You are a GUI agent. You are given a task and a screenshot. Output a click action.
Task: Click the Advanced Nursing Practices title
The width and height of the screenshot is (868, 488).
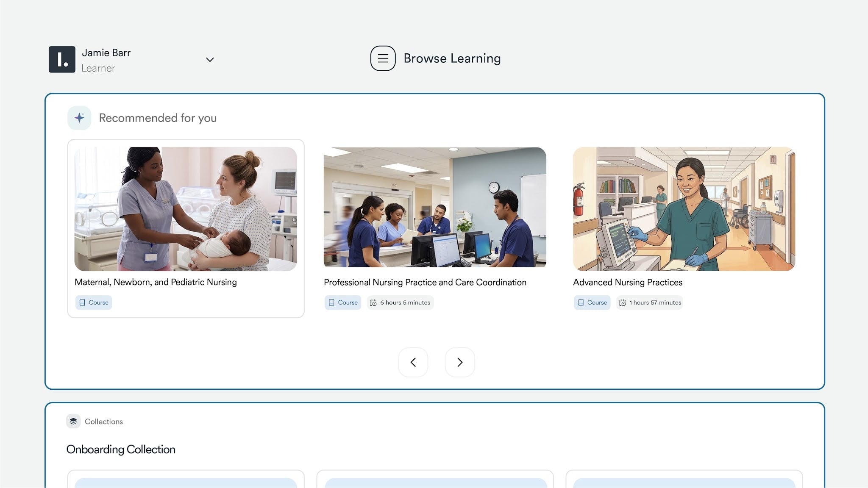click(628, 282)
